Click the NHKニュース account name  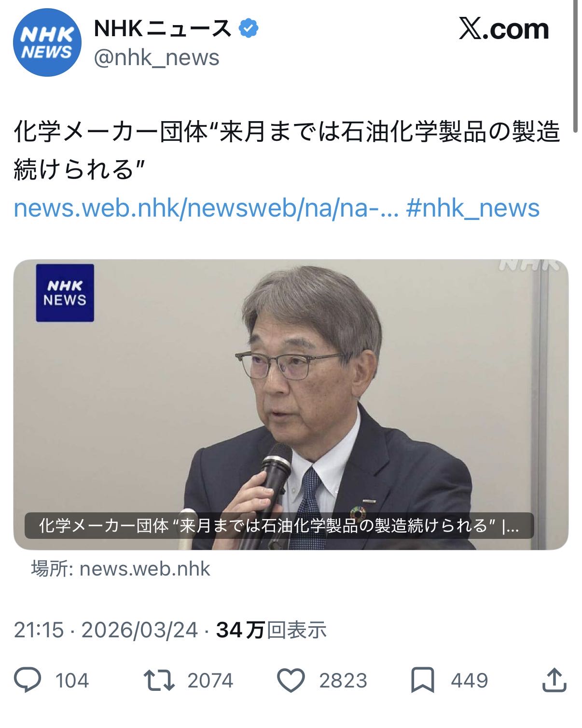coord(163,28)
